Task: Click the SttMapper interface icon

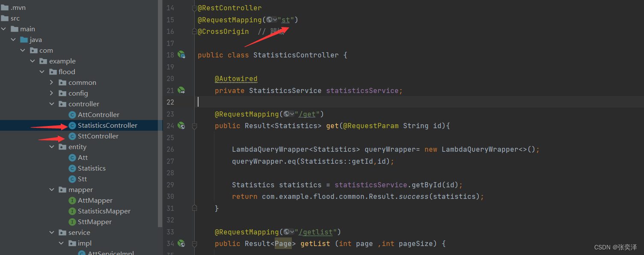Action: [x=72, y=222]
